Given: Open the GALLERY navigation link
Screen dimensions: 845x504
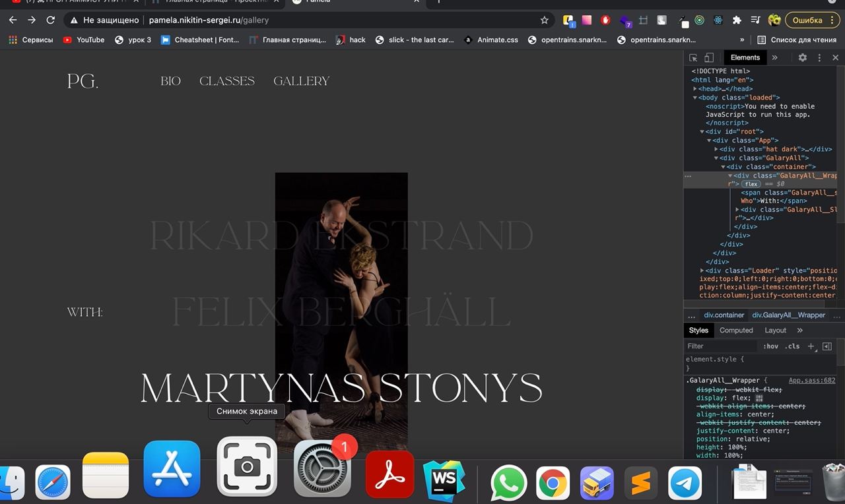Looking at the screenshot, I should click(x=301, y=81).
